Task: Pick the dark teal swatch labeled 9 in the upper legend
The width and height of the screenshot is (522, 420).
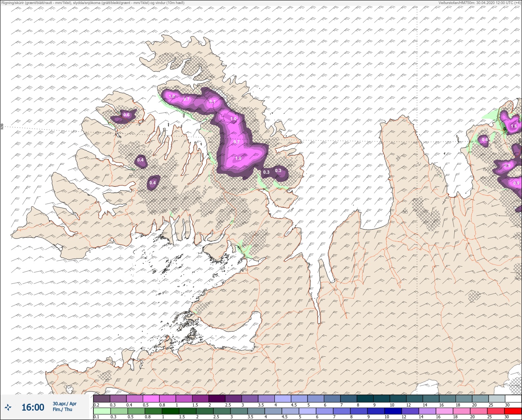Action: point(381,398)
